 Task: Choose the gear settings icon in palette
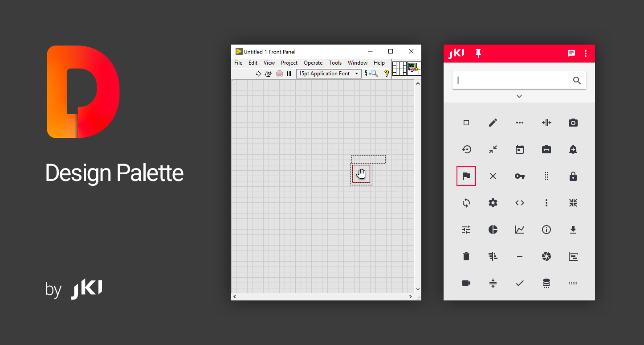tap(493, 203)
